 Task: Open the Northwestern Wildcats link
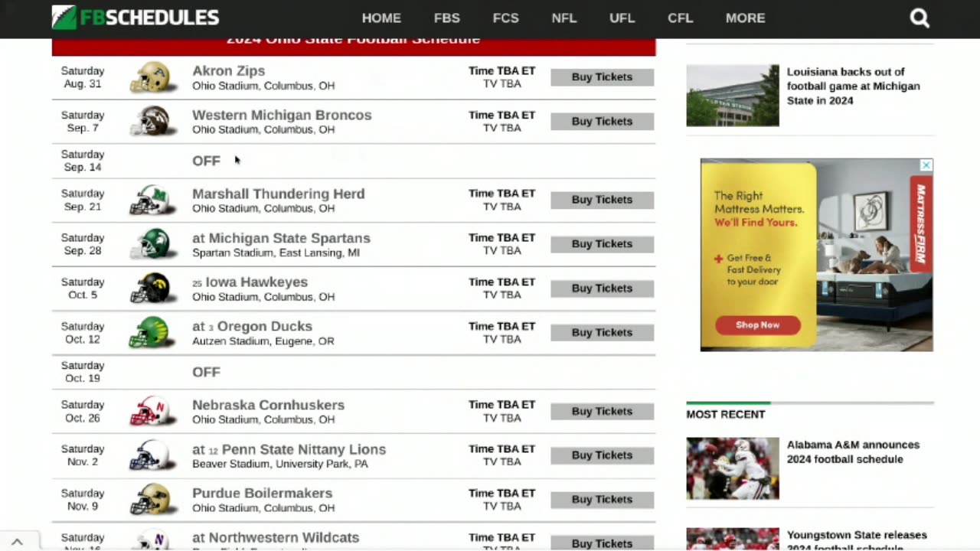pyautogui.click(x=284, y=537)
